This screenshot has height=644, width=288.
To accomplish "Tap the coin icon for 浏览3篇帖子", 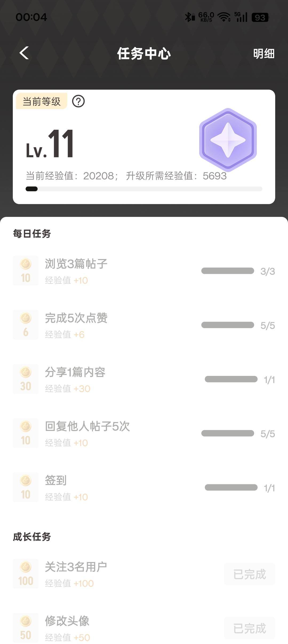I will [26, 271].
